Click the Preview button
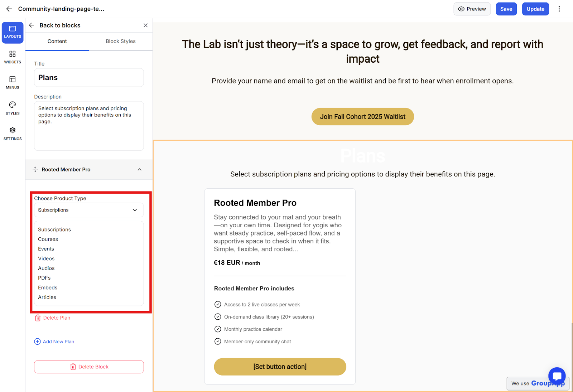This screenshot has height=392, width=573. tap(472, 9)
